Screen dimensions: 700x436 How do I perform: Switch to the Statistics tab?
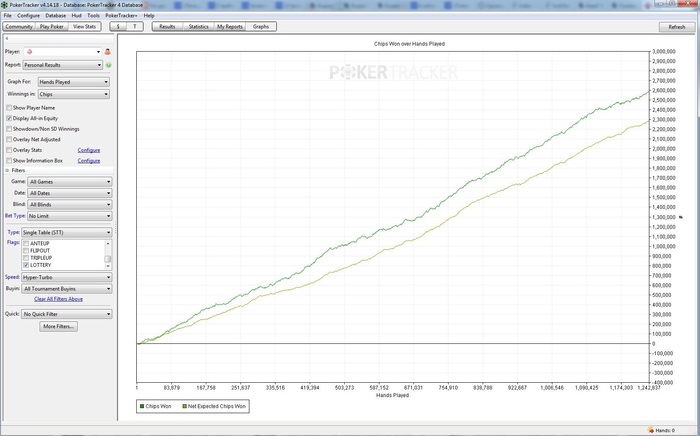(x=198, y=27)
